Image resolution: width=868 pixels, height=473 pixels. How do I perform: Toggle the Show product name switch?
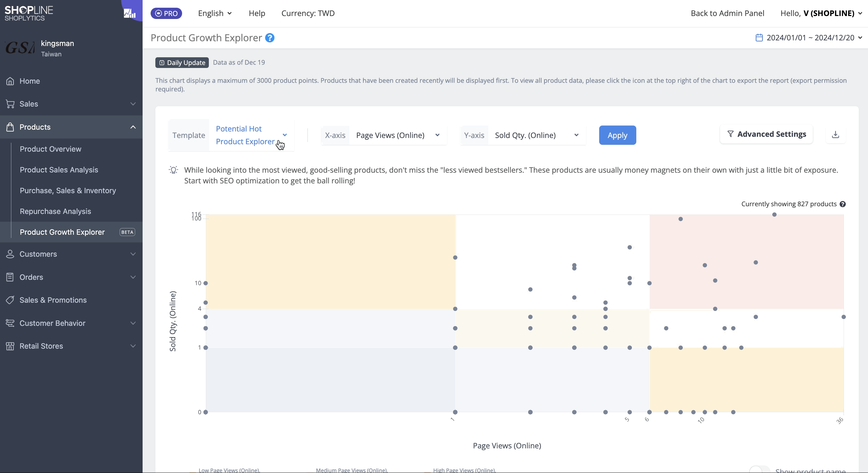click(759, 470)
